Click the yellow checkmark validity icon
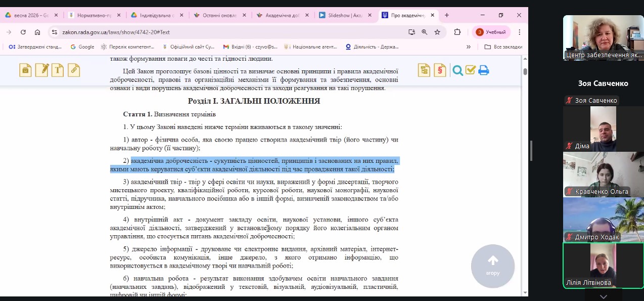Screen dimensions: 644x301 (x=471, y=70)
